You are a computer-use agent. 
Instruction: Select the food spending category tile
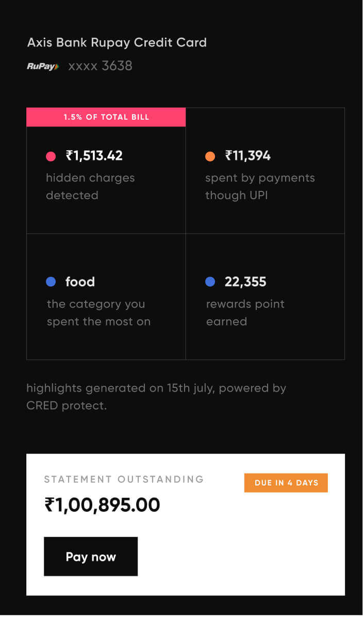pos(106,297)
